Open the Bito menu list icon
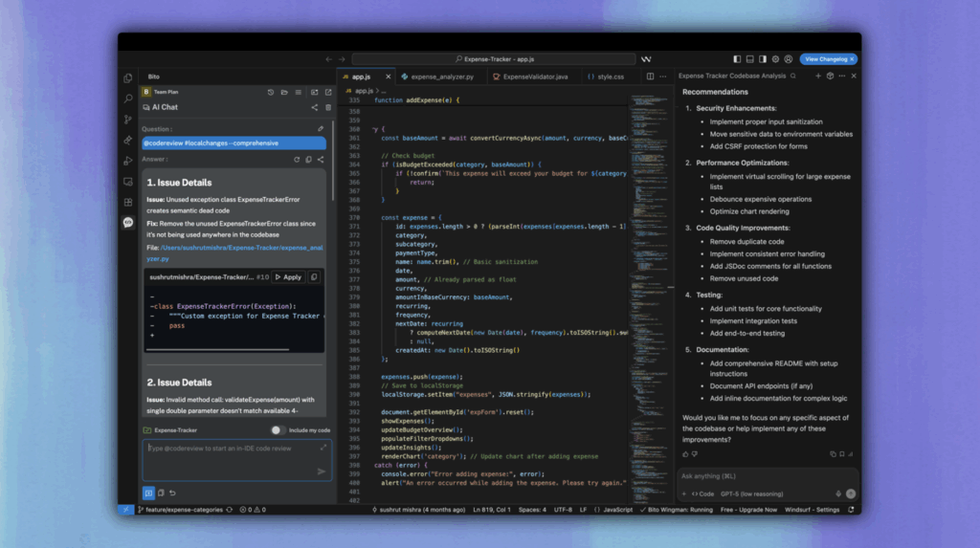 tap(299, 92)
